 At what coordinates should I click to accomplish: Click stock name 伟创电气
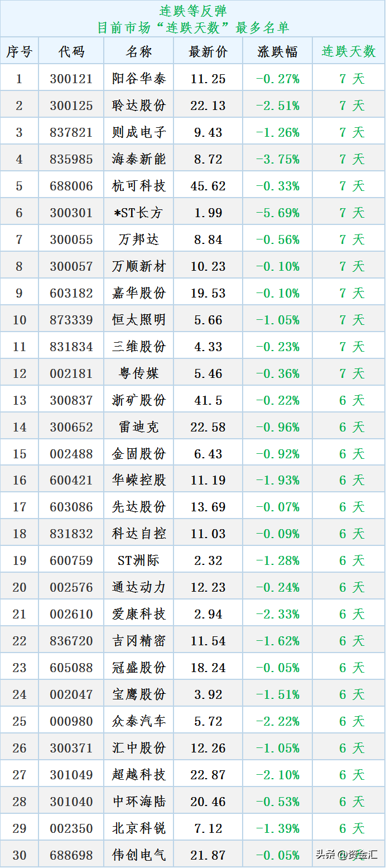click(138, 855)
